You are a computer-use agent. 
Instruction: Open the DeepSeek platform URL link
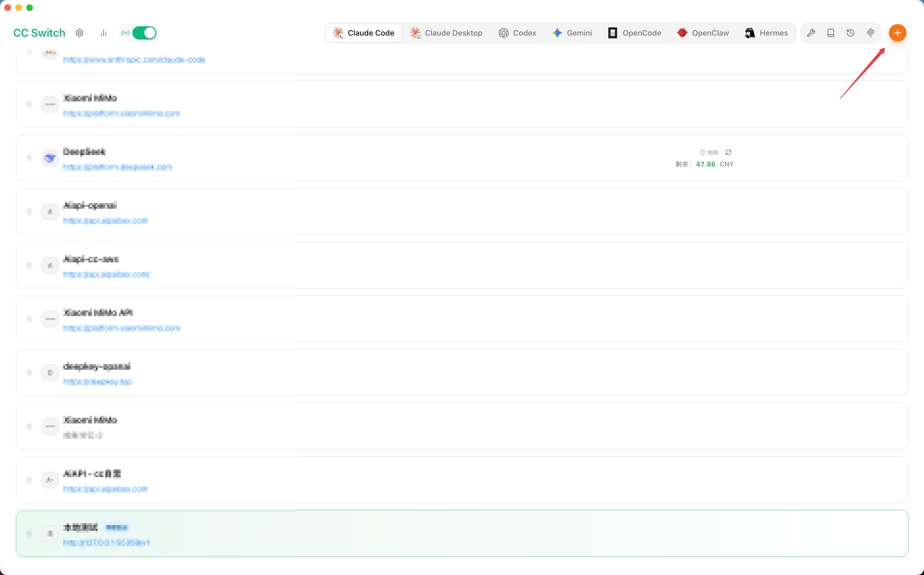point(118,167)
